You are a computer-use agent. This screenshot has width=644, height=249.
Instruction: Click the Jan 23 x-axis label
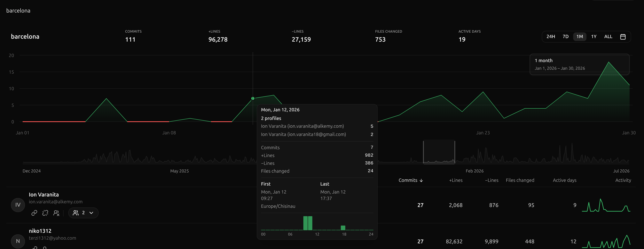pyautogui.click(x=483, y=133)
